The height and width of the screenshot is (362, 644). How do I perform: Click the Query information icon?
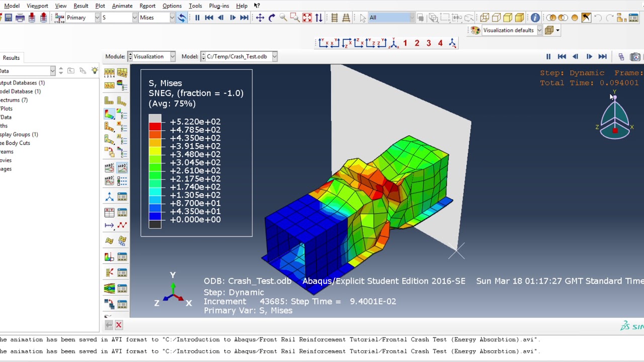click(x=535, y=18)
